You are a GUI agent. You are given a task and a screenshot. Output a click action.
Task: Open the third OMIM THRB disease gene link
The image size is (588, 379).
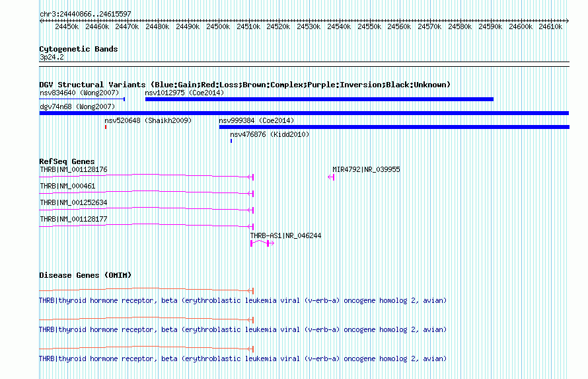point(243,358)
